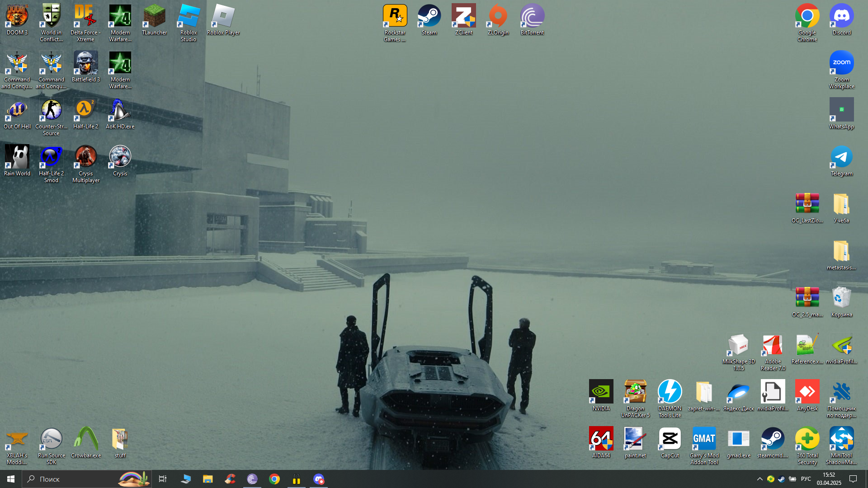Open the Корзина recycle bin
This screenshot has width=868, height=488.
pos(841,302)
